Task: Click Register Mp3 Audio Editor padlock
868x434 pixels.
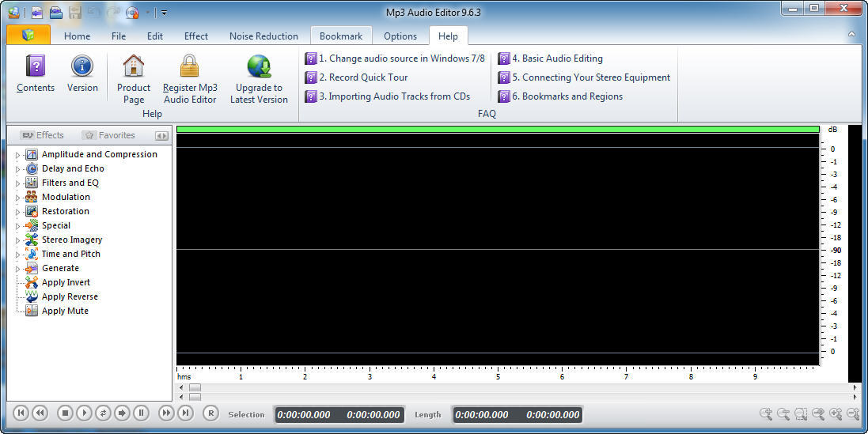Action: pos(189,66)
